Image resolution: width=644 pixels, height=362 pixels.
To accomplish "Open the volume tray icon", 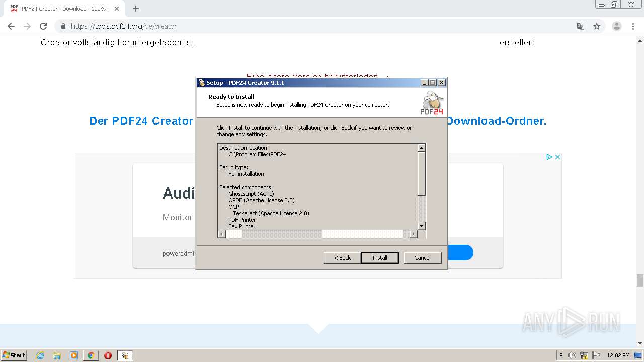I will (x=572, y=355).
